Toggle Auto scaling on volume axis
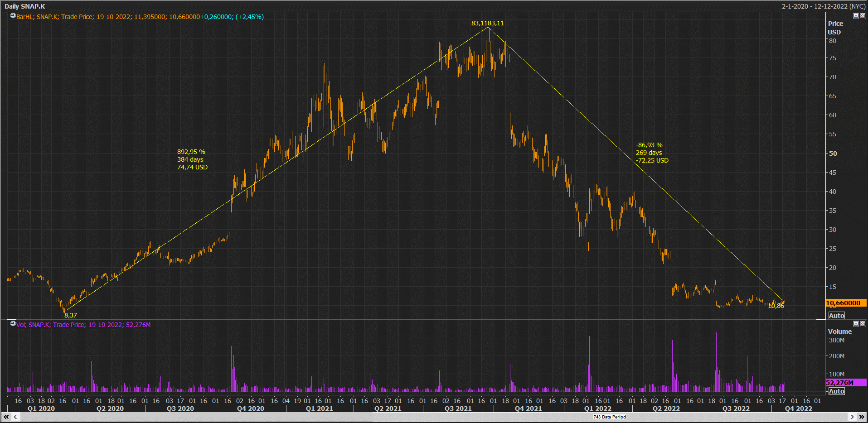Image resolution: width=868 pixels, height=423 pixels. (x=836, y=391)
